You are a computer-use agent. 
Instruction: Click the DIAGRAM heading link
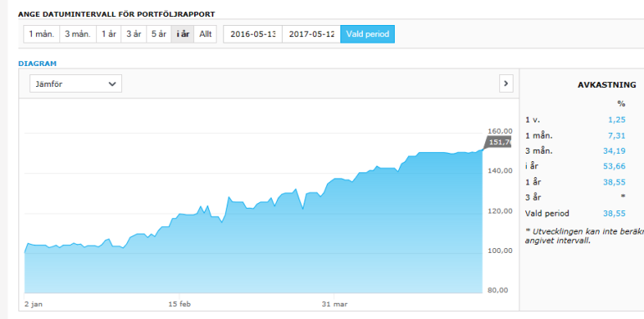tap(38, 63)
